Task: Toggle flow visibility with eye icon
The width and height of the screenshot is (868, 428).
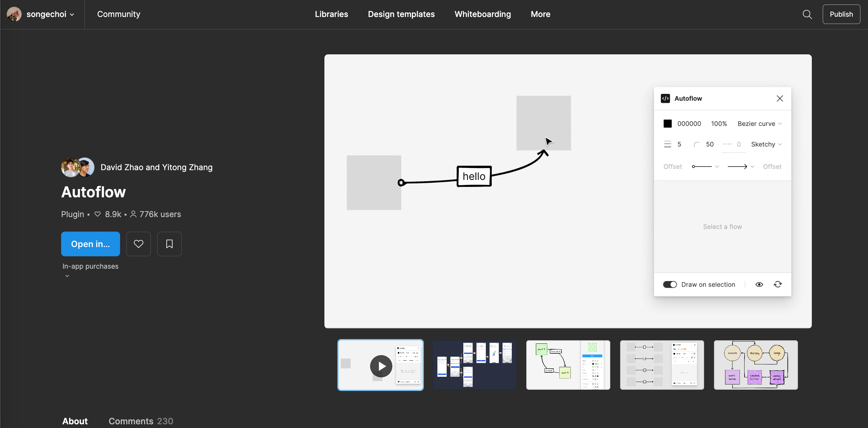Action: [759, 284]
